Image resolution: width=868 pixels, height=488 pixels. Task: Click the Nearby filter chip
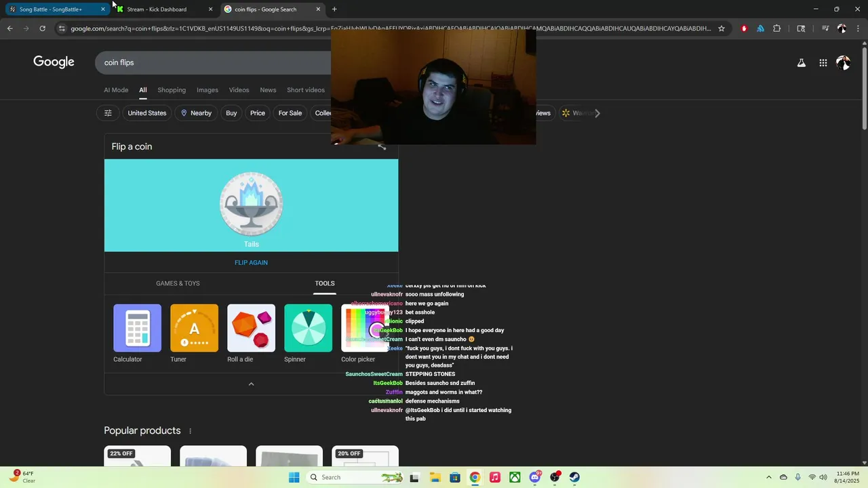tap(195, 113)
